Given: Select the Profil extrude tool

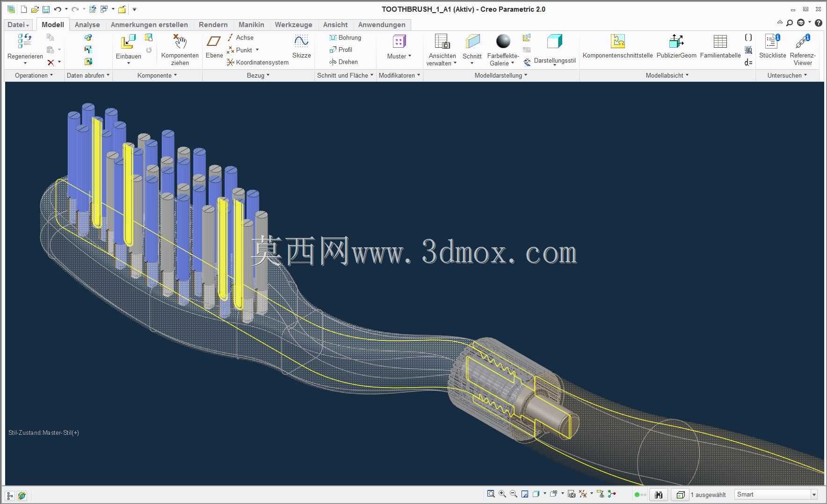Looking at the screenshot, I should [x=341, y=50].
